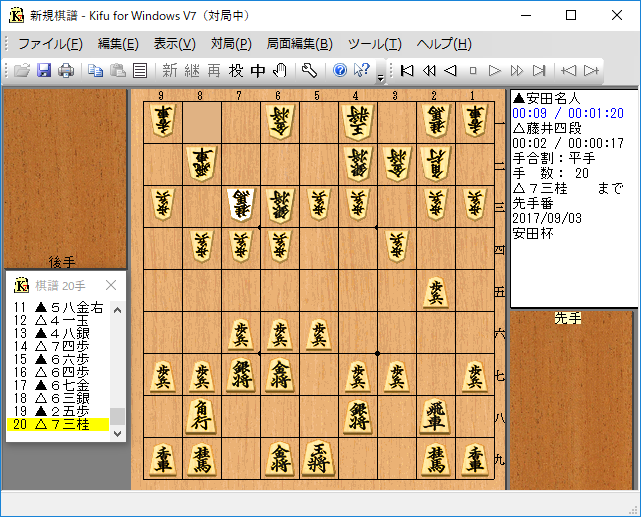Jump to the last move
641x517 pixels.
(x=539, y=70)
